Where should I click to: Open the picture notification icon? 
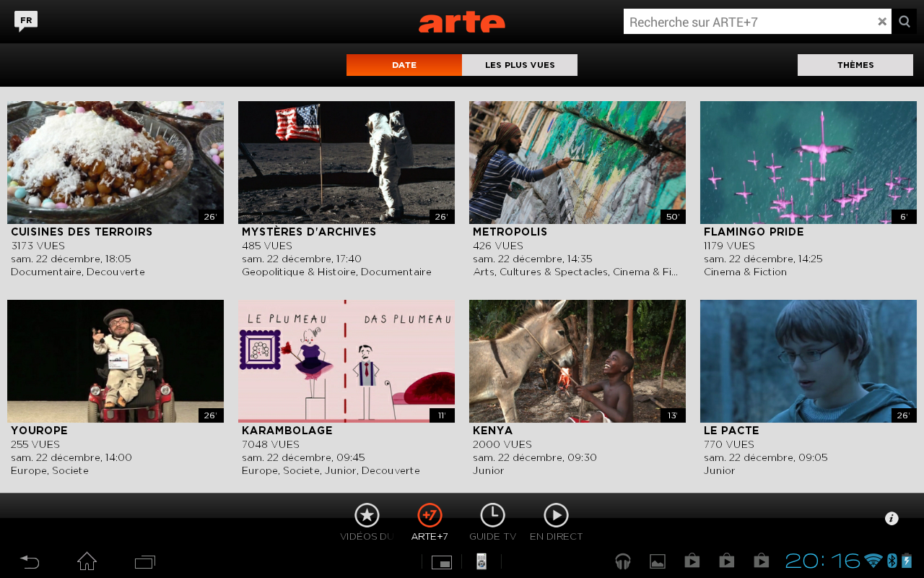coord(658,561)
